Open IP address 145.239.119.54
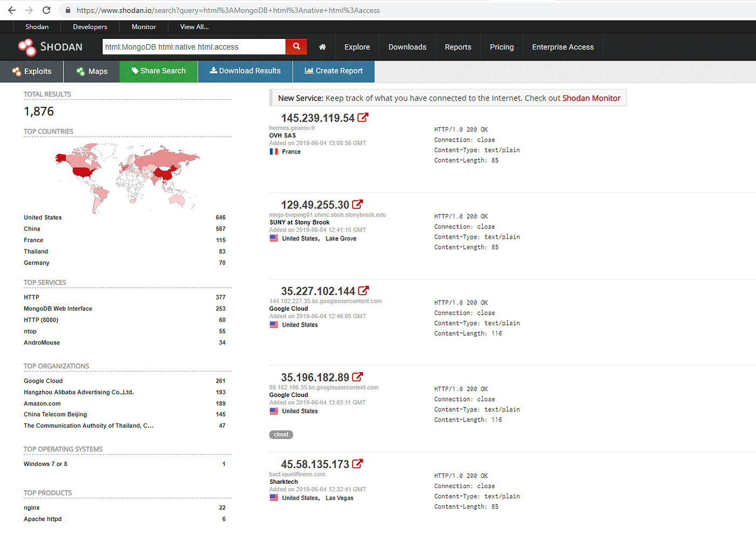The image size is (756, 535). [318, 118]
